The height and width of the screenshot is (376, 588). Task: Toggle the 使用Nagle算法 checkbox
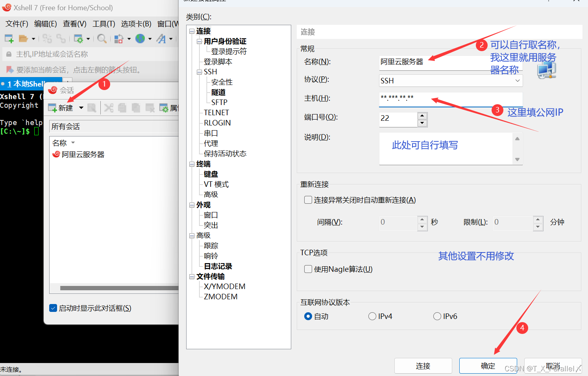pos(308,269)
